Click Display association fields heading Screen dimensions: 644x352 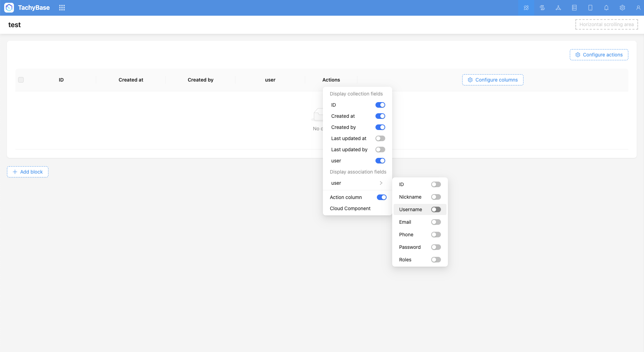tap(358, 172)
